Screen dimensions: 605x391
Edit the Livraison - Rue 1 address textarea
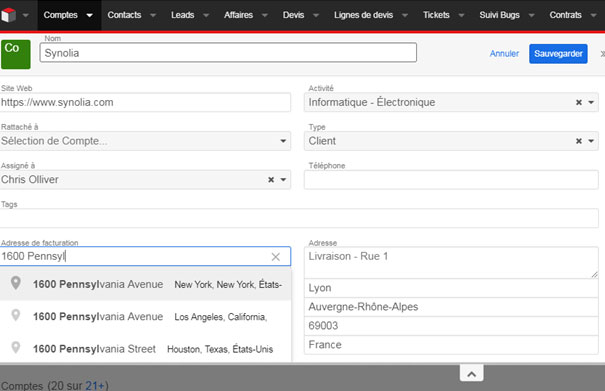tap(451, 262)
